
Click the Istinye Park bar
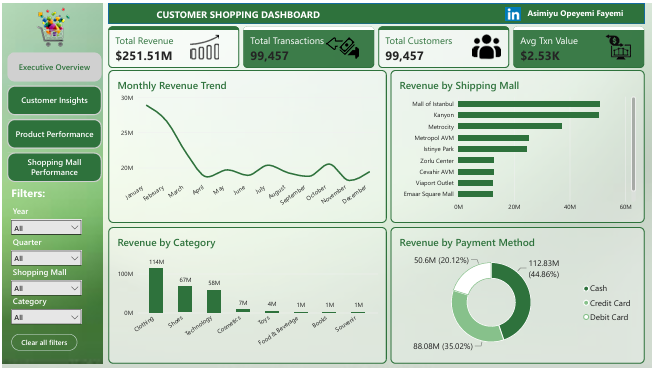pyautogui.click(x=493, y=149)
